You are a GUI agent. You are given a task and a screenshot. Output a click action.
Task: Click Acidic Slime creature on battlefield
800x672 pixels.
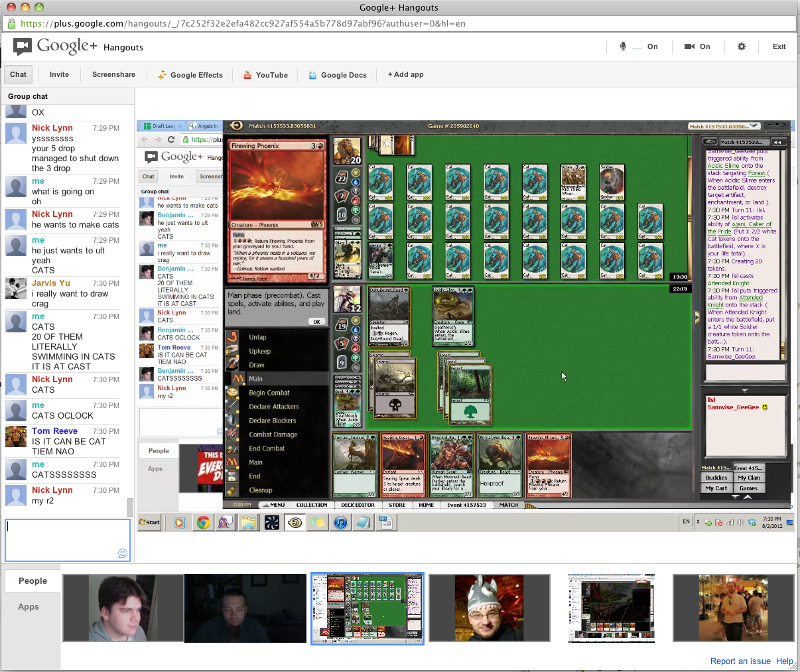pyautogui.click(x=452, y=316)
